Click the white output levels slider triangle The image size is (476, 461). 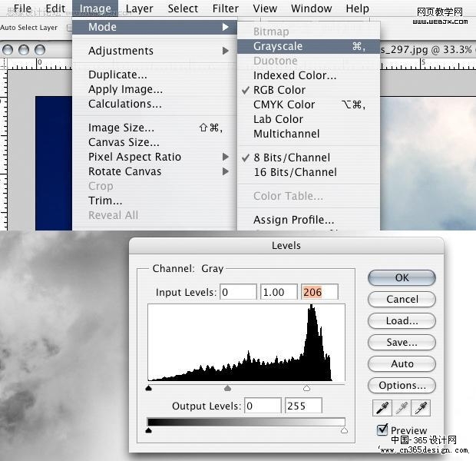click(344, 430)
